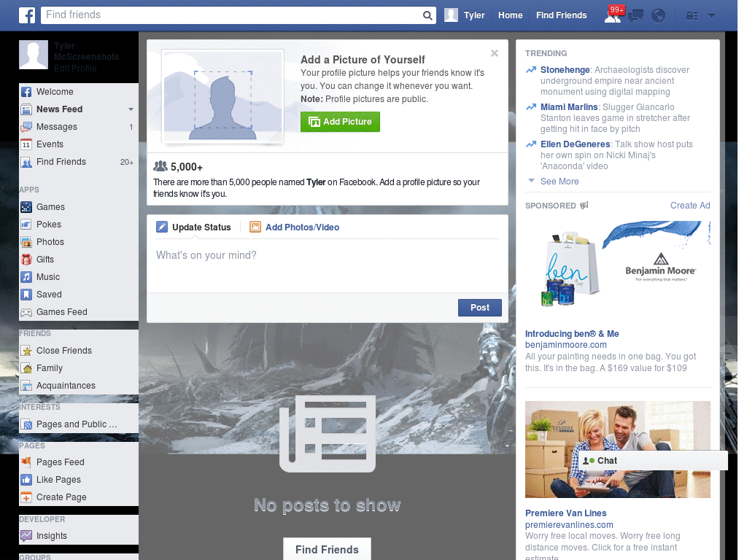747x560 pixels.
Task: Open the Music icon in sidebar
Action: 26,277
